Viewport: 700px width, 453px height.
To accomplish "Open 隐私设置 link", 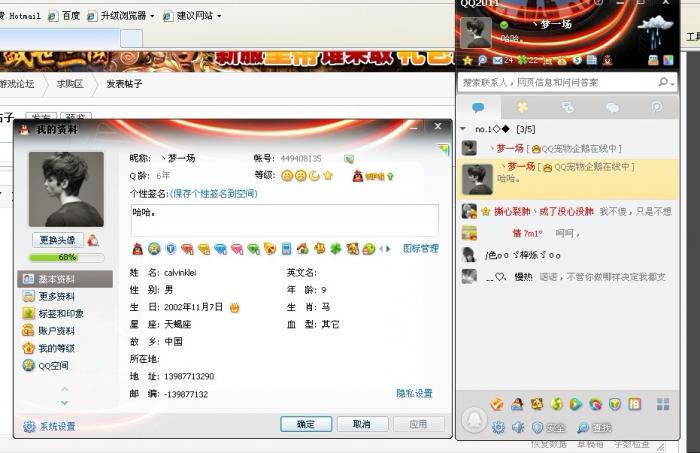I will coord(414,393).
